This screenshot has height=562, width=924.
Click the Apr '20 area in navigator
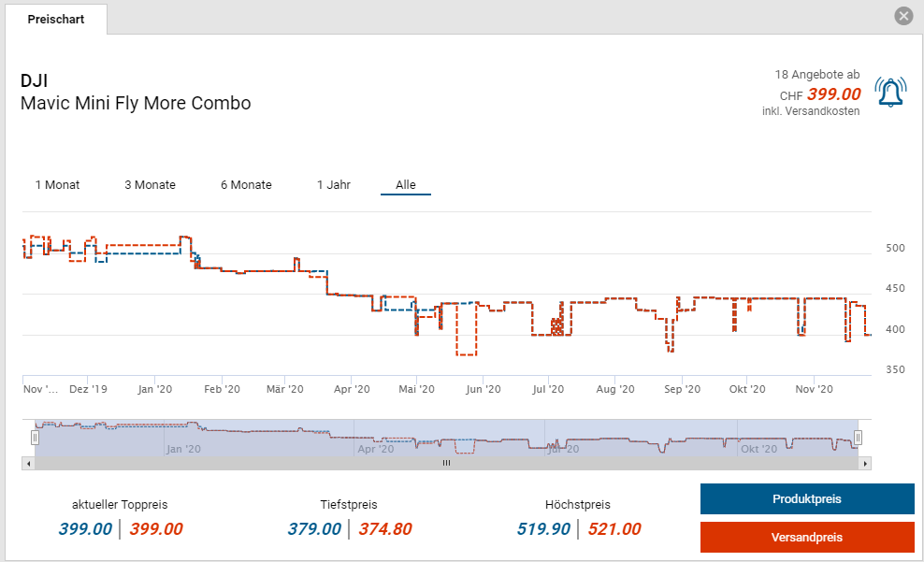coord(374,449)
